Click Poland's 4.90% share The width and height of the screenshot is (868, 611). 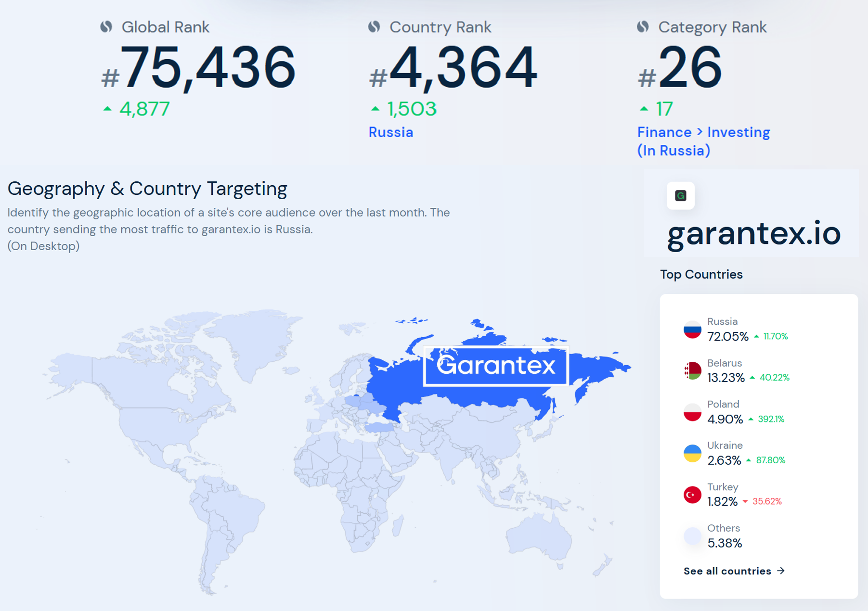(x=725, y=419)
